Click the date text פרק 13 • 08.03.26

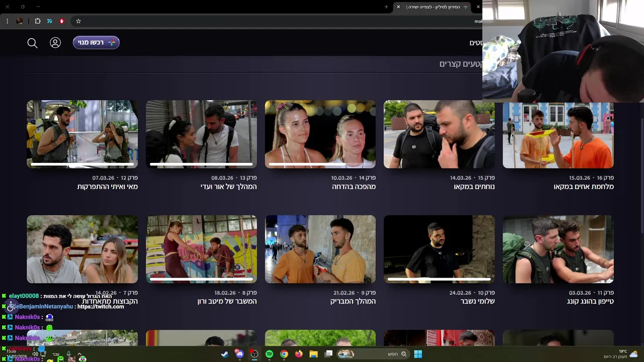coord(234,177)
